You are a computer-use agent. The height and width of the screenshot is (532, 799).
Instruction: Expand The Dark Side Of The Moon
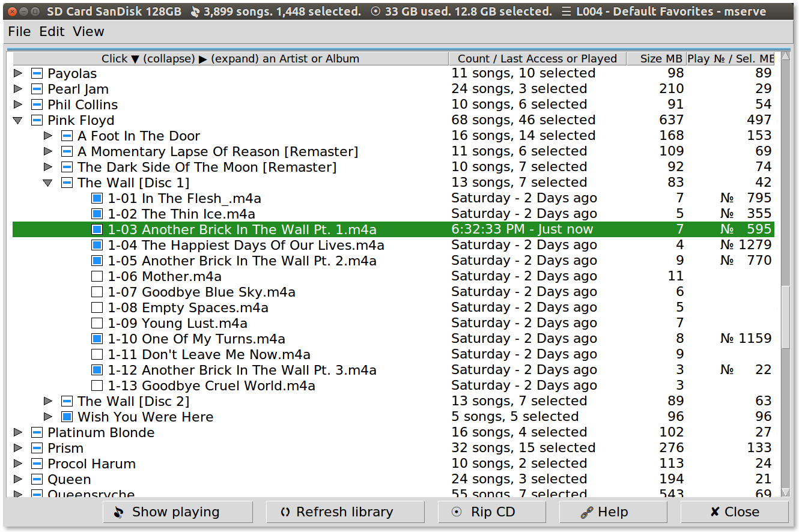pos(48,167)
